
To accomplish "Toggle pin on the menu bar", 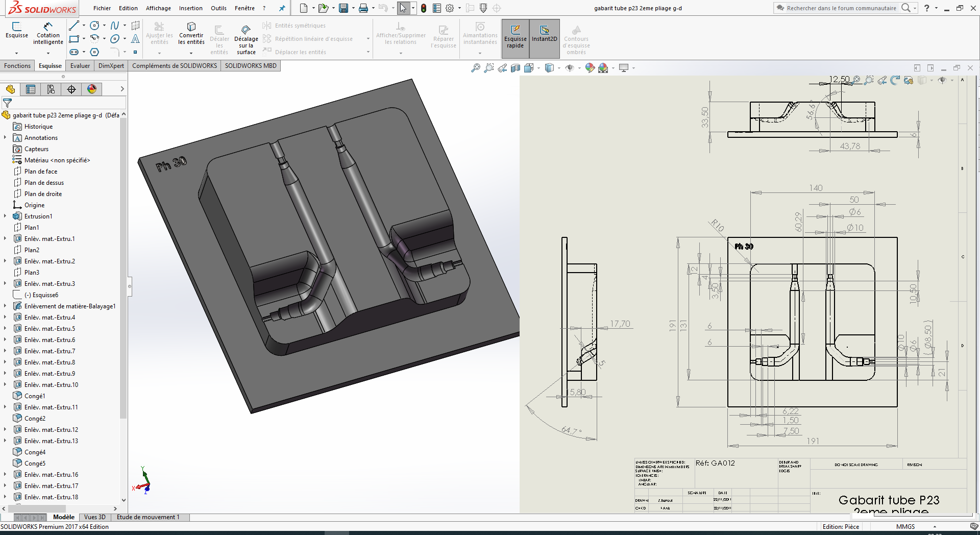I will click(x=282, y=8).
